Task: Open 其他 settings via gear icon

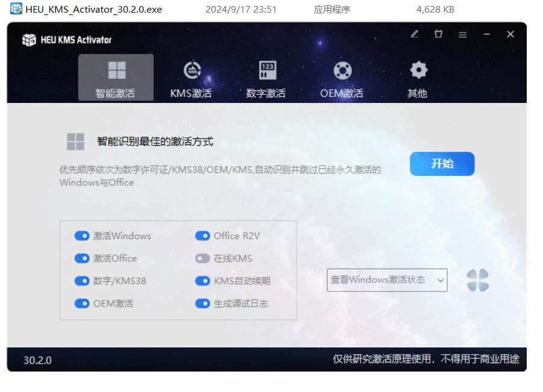Action: click(418, 70)
